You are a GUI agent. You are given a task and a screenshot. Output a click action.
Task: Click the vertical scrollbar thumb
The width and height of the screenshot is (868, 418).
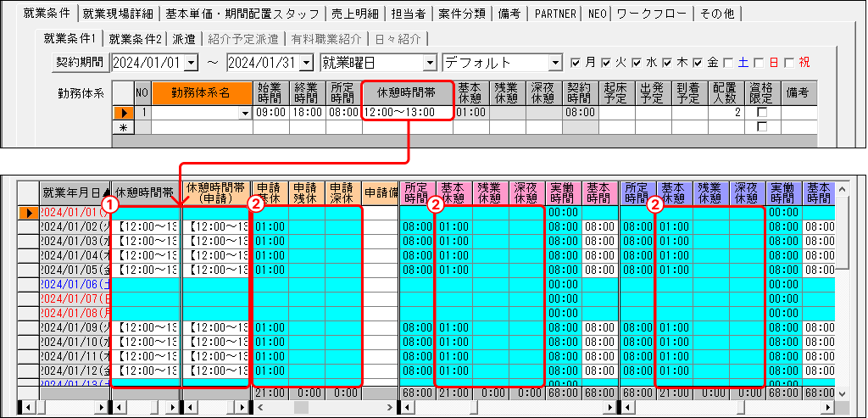coord(842,232)
